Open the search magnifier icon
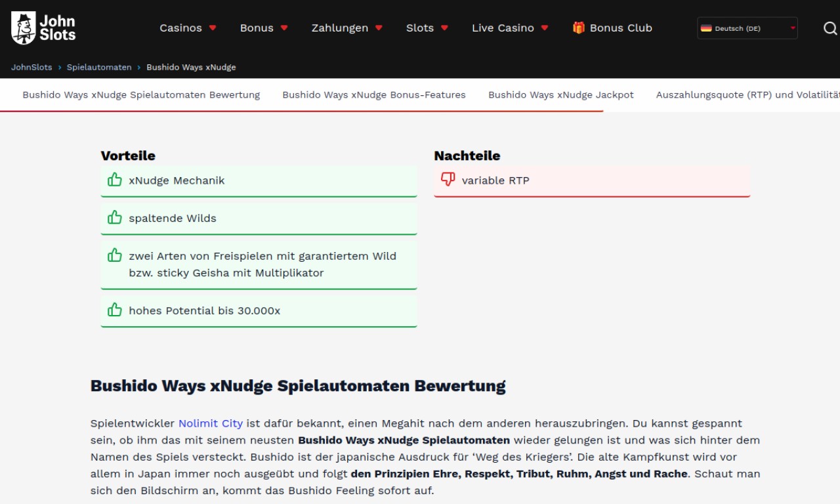Screen dimensions: 840x504 (x=830, y=28)
